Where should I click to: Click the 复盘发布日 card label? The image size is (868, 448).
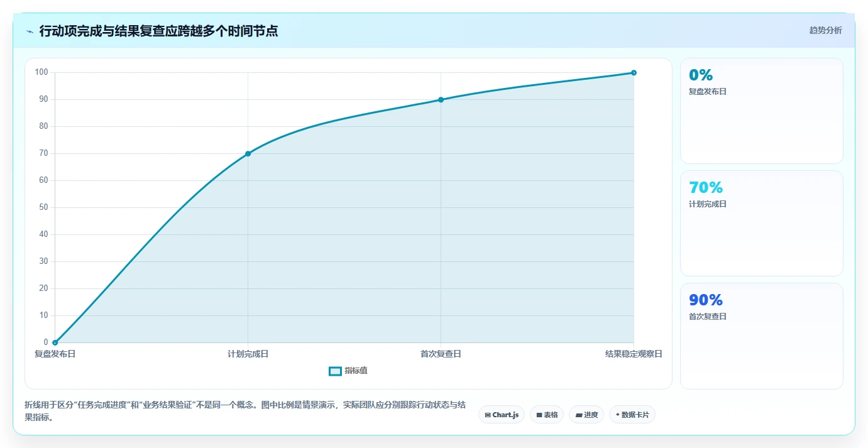708,92
